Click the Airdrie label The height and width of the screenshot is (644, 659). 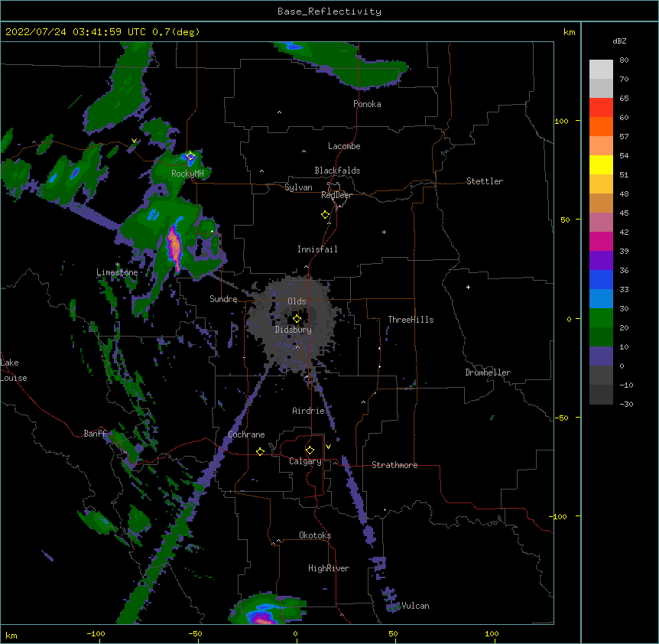click(308, 411)
